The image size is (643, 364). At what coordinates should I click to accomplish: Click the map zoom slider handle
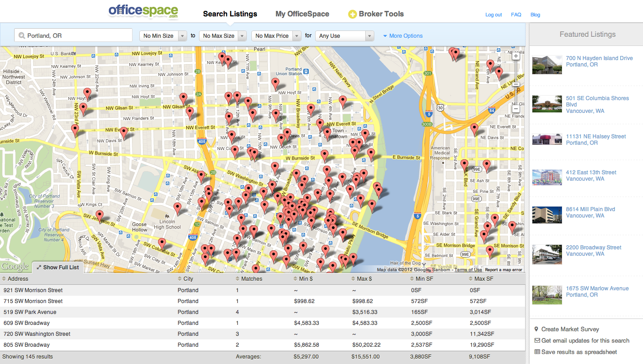515,84
